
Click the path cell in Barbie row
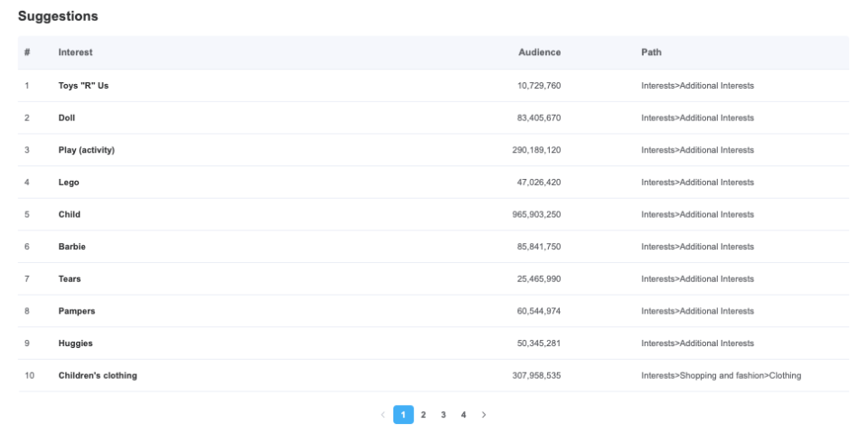pos(697,247)
